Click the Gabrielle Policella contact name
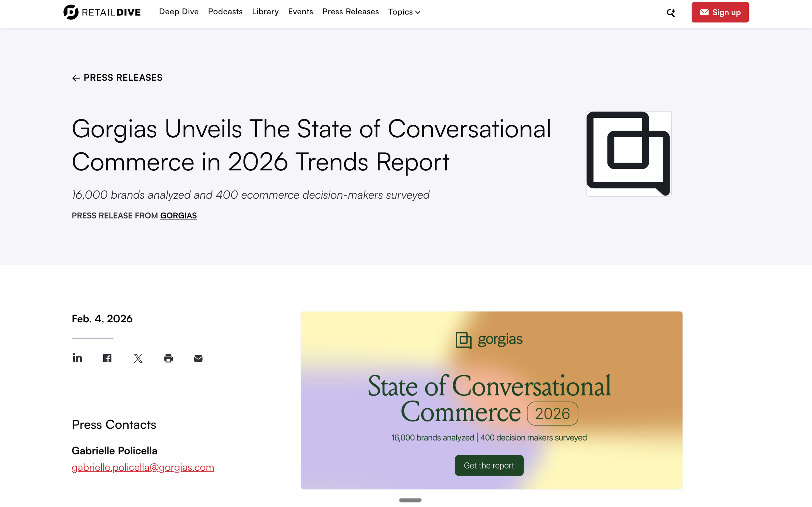The image size is (812, 507). tap(114, 451)
